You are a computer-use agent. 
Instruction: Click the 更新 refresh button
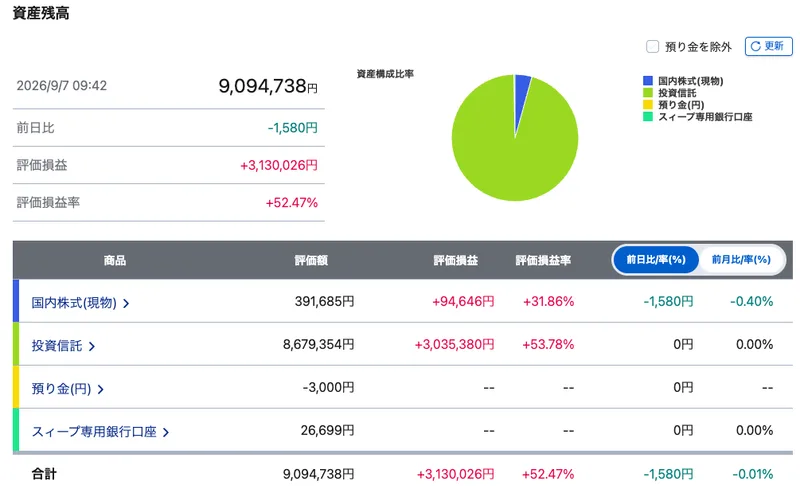(x=768, y=46)
